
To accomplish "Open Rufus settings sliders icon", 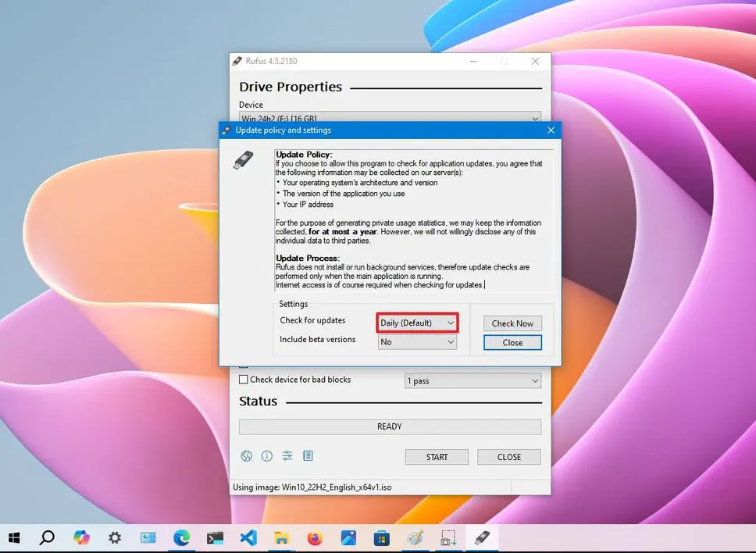I will (x=287, y=456).
